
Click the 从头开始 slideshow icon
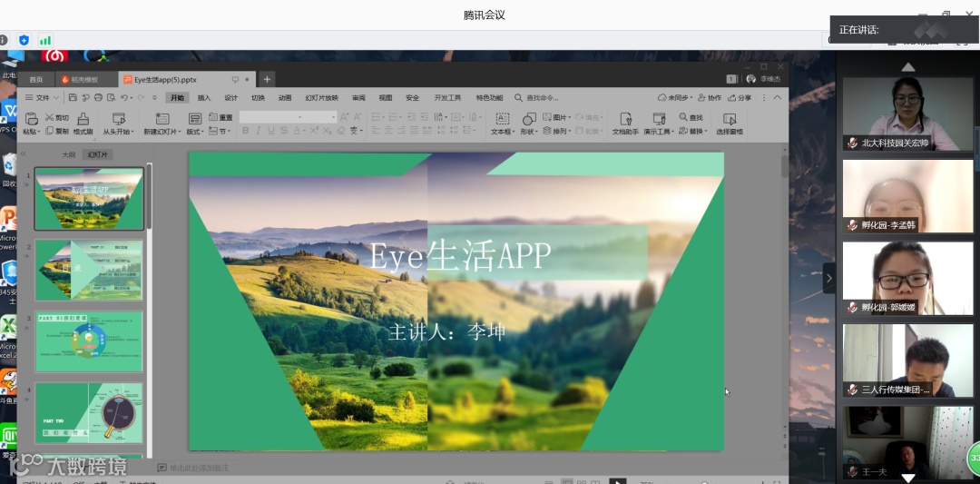pyautogui.click(x=119, y=119)
